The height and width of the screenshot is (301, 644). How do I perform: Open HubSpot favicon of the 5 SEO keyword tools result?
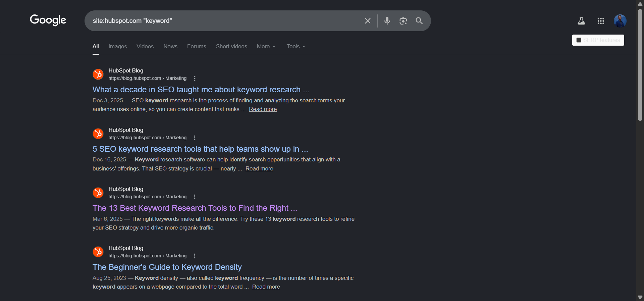click(98, 134)
